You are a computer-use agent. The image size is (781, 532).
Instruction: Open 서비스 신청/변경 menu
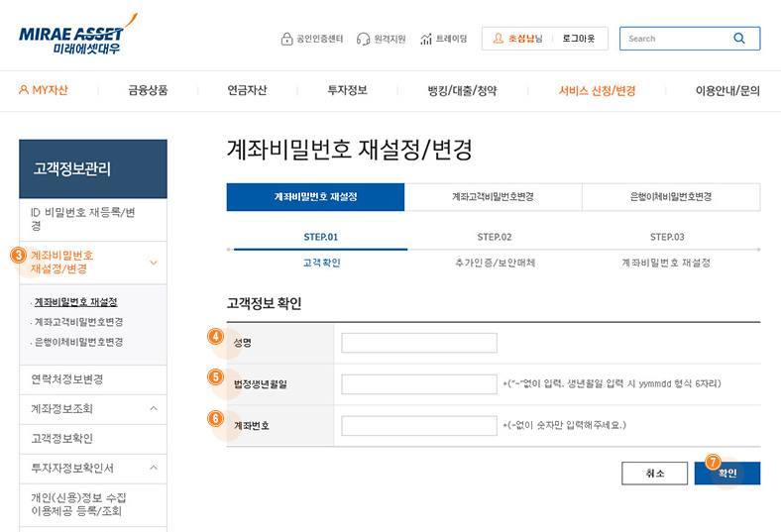(x=597, y=90)
